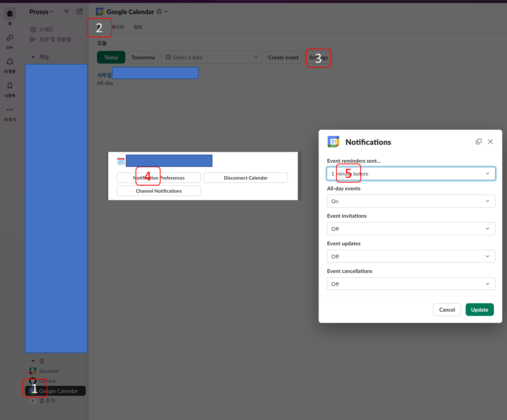Click the copy icon in the Notifications dialog
507x420 pixels.
(479, 141)
